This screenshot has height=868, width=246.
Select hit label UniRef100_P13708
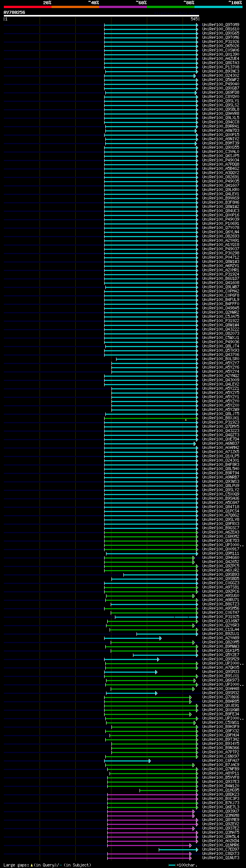coord(221,67)
